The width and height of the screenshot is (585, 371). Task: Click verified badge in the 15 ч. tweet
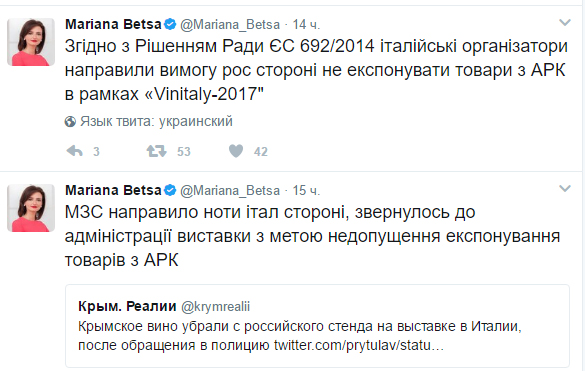[x=170, y=190]
